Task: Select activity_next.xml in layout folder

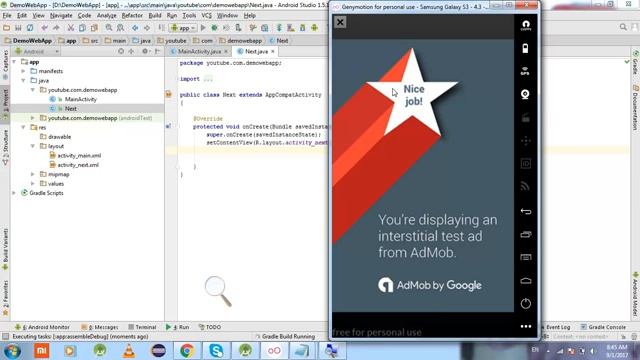Action: pyautogui.click(x=78, y=165)
